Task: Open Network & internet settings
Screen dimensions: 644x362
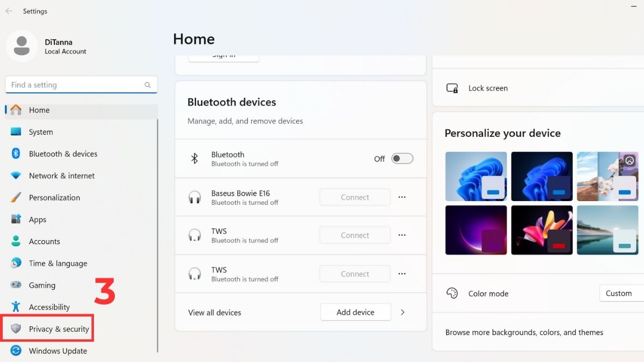Action: point(81,176)
